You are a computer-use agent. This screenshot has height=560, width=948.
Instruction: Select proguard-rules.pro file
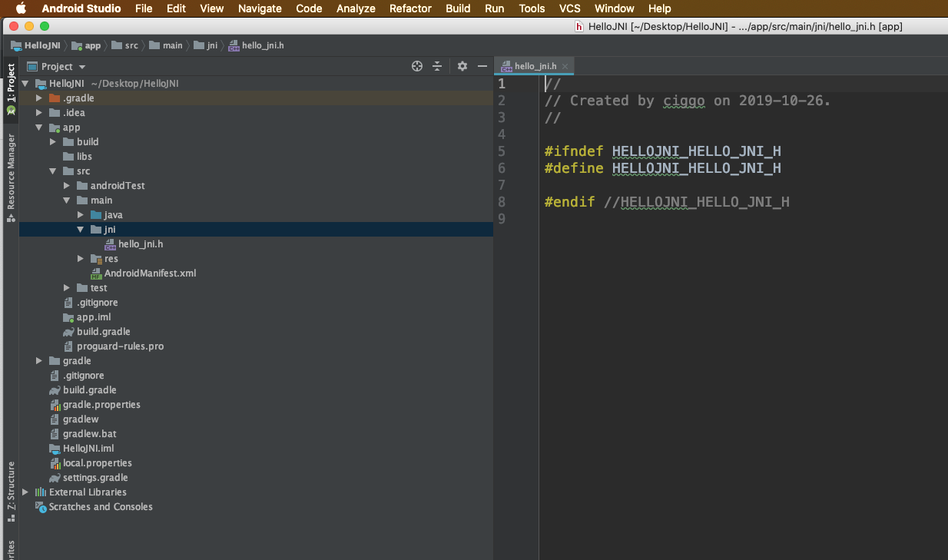click(114, 346)
